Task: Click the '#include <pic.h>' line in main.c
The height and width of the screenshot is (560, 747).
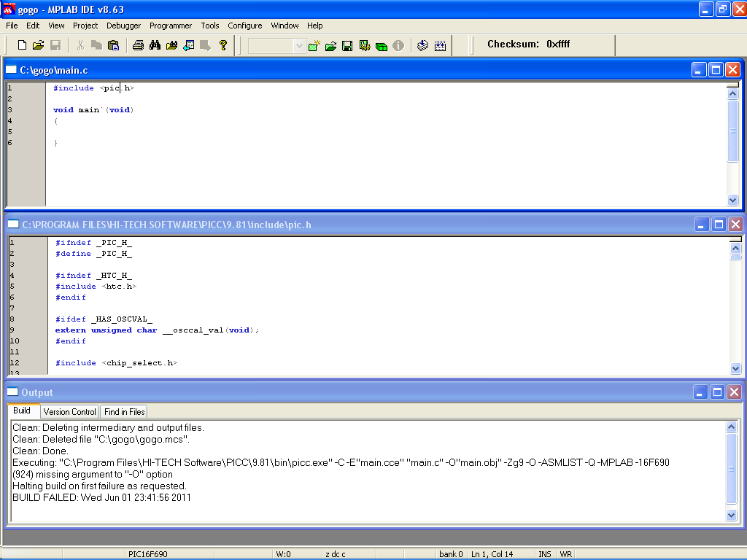Action: pyautogui.click(x=94, y=88)
